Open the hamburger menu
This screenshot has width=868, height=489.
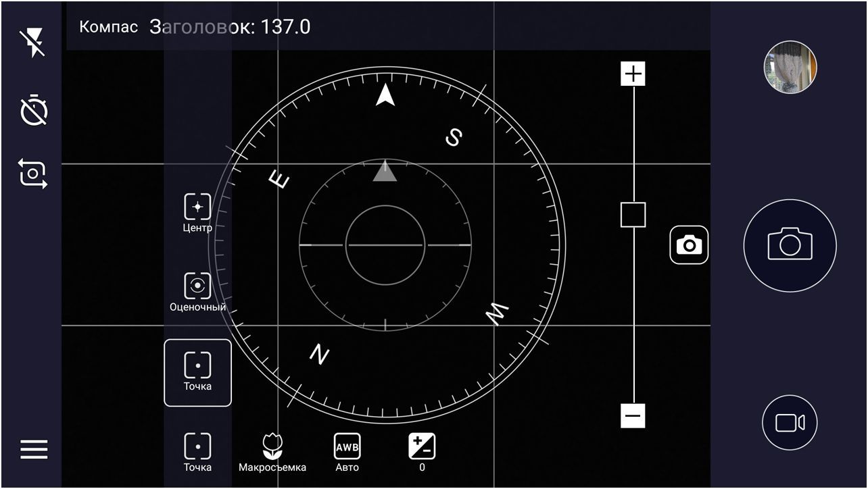tap(34, 449)
